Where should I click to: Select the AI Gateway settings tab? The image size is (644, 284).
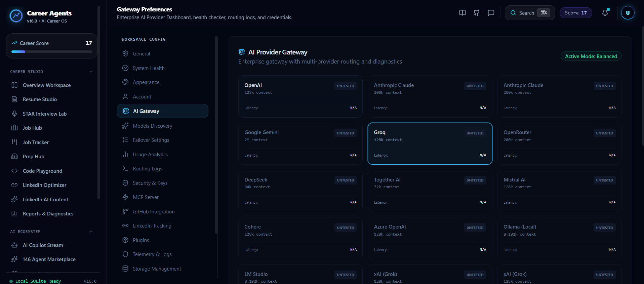[x=163, y=111]
